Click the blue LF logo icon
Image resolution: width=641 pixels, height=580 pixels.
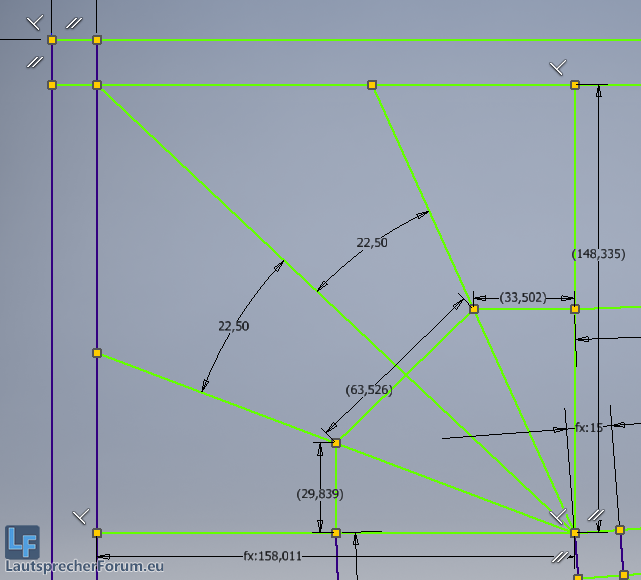pyautogui.click(x=22, y=541)
